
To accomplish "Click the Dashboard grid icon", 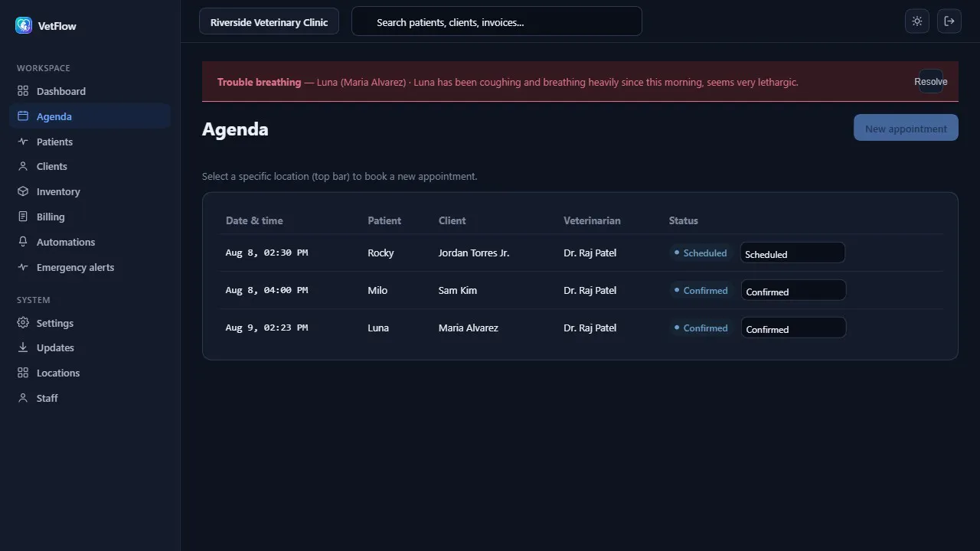I will pos(23,91).
